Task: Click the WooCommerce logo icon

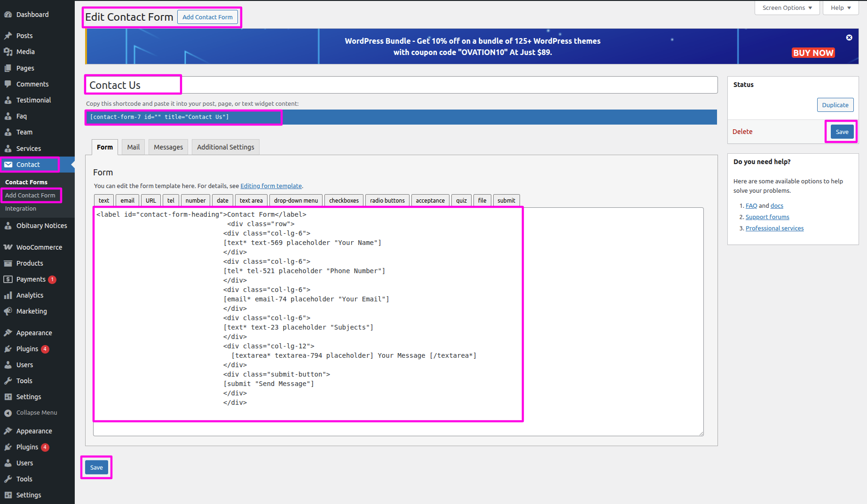Action: pyautogui.click(x=8, y=247)
